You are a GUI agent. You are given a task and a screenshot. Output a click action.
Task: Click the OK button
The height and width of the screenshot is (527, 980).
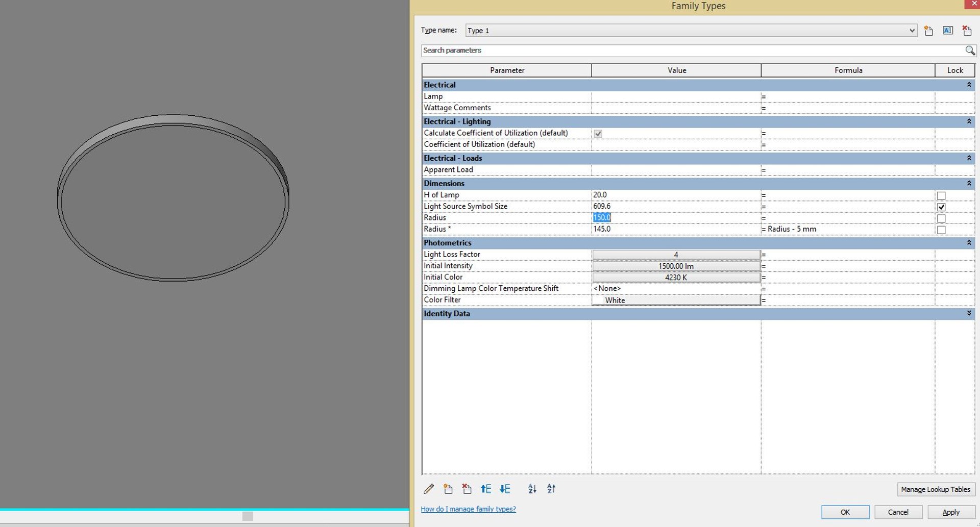(x=845, y=512)
